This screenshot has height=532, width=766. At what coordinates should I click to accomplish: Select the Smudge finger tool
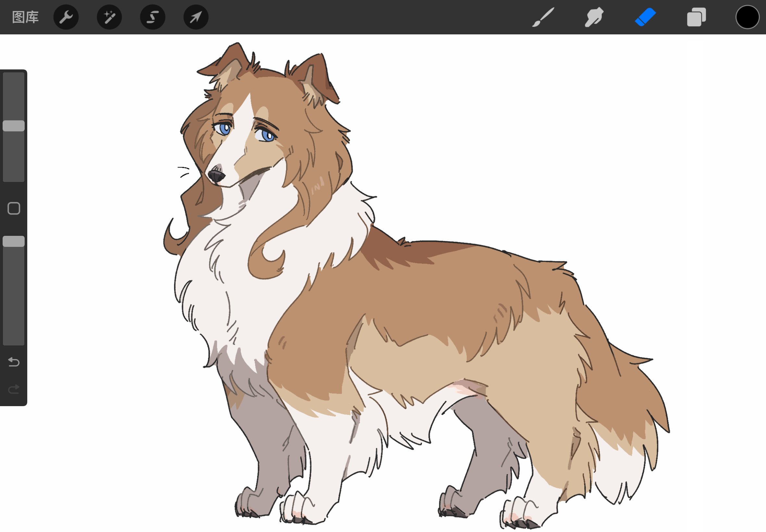click(594, 17)
